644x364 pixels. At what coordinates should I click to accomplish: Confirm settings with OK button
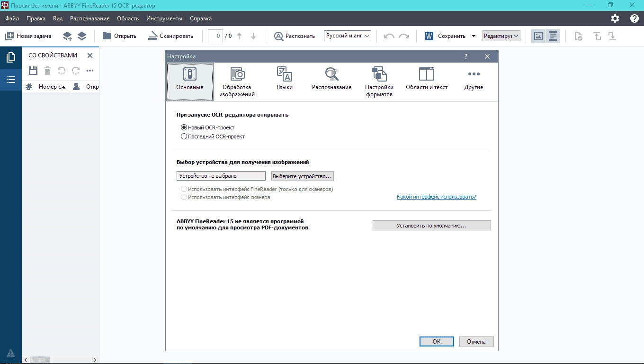tap(437, 341)
